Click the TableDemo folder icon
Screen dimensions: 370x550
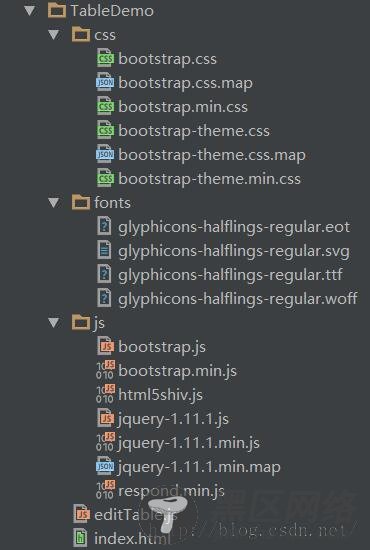(x=56, y=11)
